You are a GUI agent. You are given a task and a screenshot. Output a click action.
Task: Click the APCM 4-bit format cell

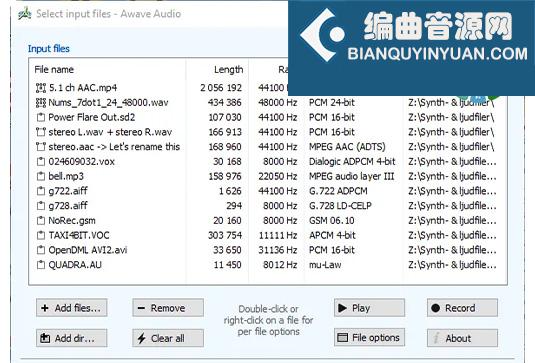pyautogui.click(x=332, y=235)
